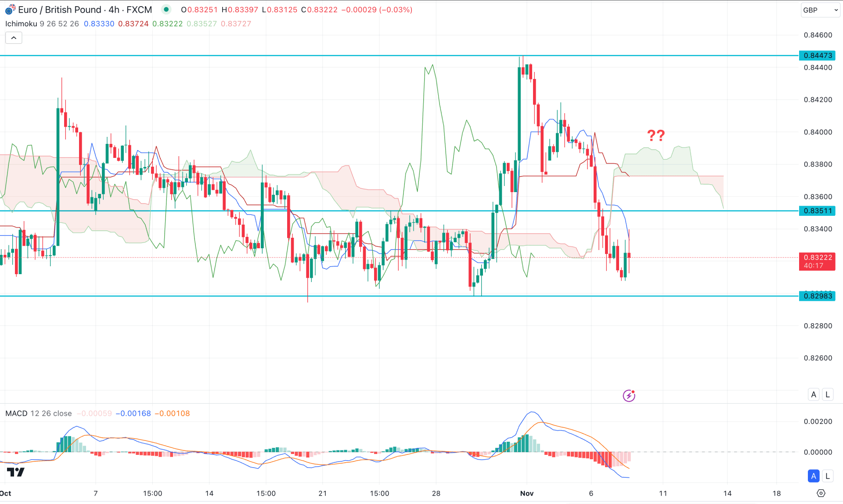The height and width of the screenshot is (504, 843).
Task: Click the MACD signal value −0.00108
Action: coord(172,413)
